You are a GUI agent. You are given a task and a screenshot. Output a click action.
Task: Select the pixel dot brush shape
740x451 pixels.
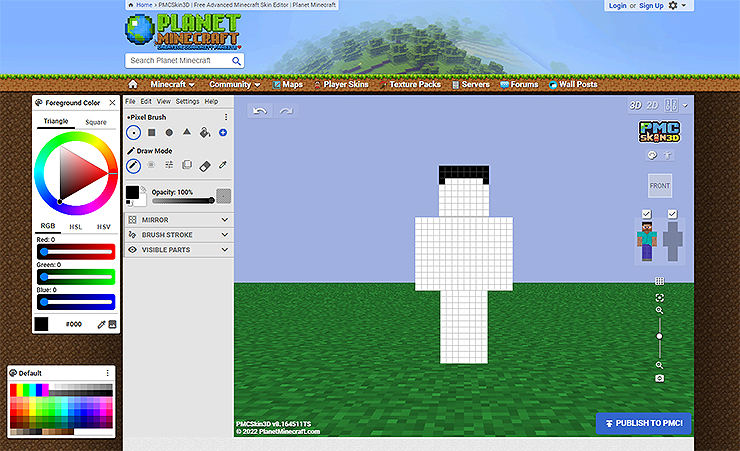(x=134, y=133)
